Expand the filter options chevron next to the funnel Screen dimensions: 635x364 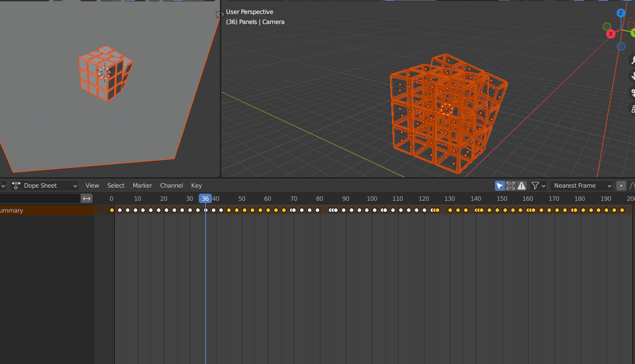pyautogui.click(x=543, y=185)
